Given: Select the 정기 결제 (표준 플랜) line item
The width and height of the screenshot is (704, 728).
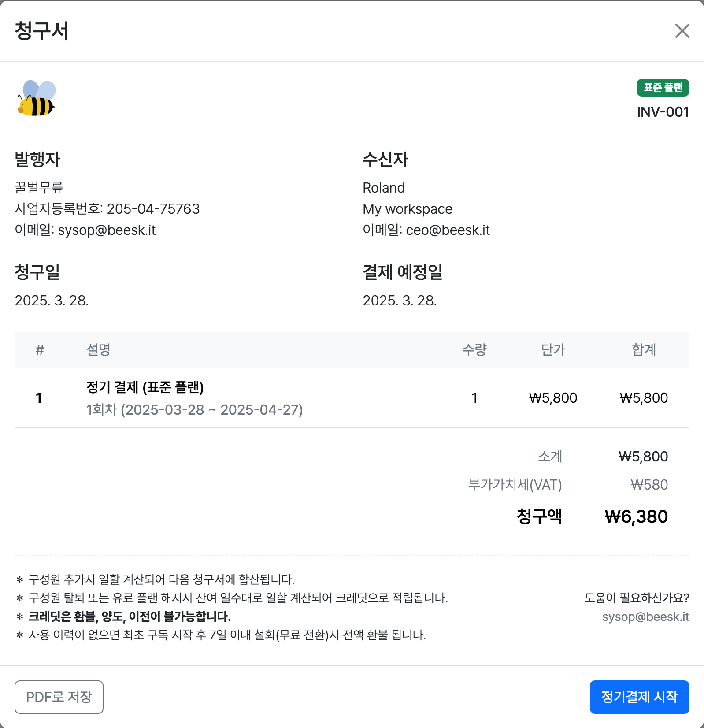Looking at the screenshot, I should click(x=145, y=387).
